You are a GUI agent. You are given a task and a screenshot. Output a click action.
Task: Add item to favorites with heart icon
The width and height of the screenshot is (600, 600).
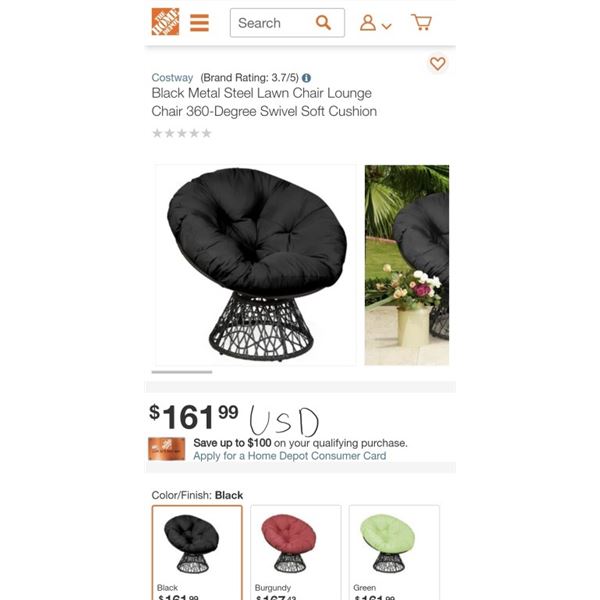(x=437, y=64)
